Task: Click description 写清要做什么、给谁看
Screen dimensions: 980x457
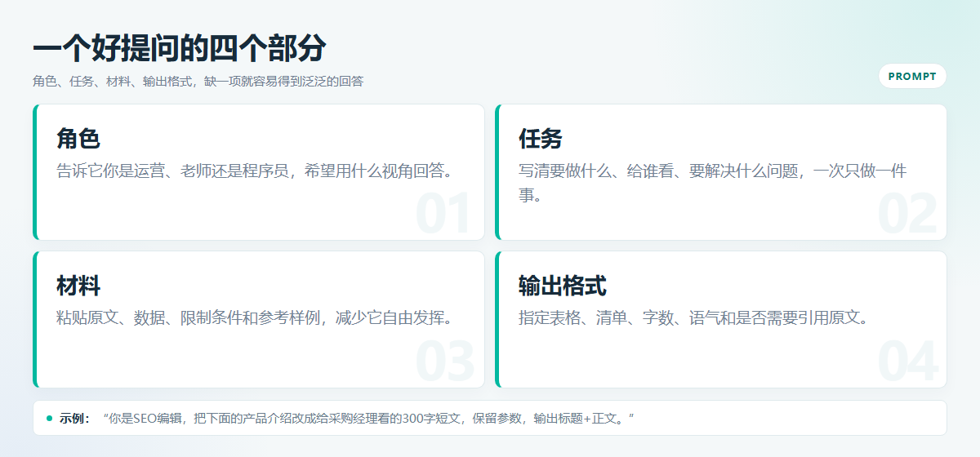Action: (713, 183)
